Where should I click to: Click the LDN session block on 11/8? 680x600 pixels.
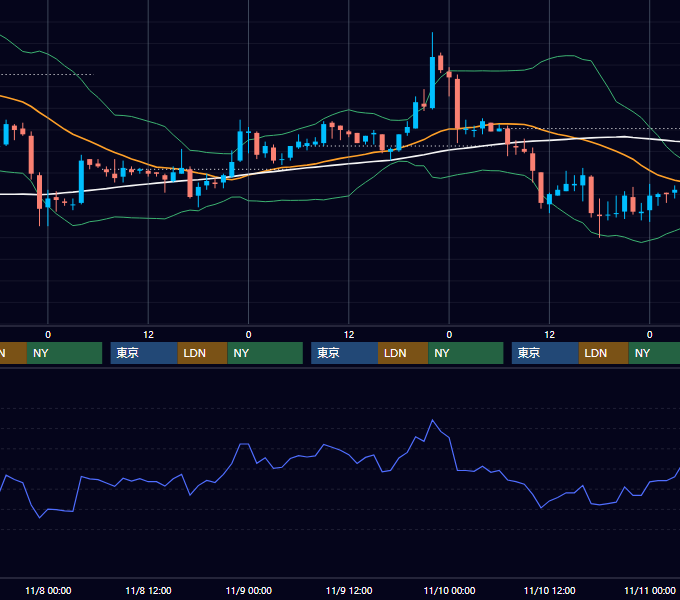pos(203,353)
